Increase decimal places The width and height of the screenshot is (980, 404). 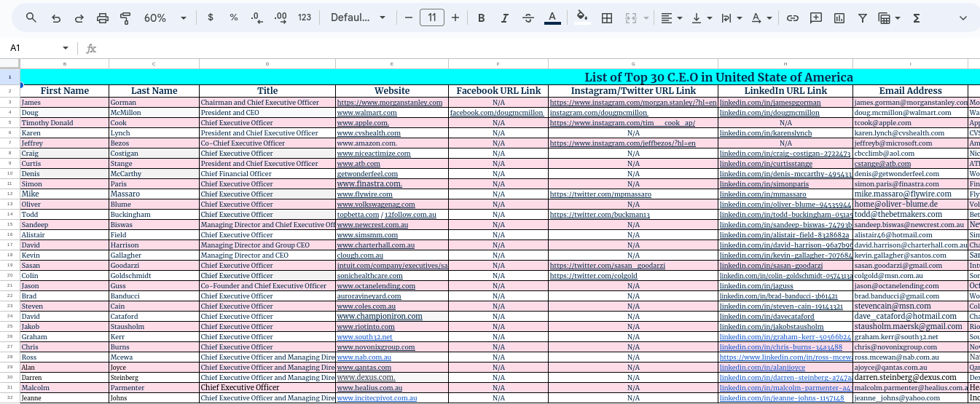(281, 17)
